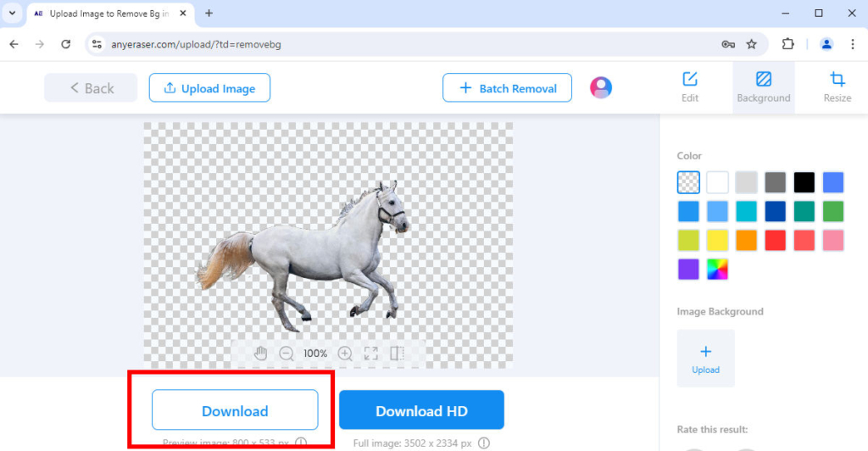Viewport: 868px width, 451px height.
Task: Toggle fullscreen preview icon
Action: (x=371, y=354)
